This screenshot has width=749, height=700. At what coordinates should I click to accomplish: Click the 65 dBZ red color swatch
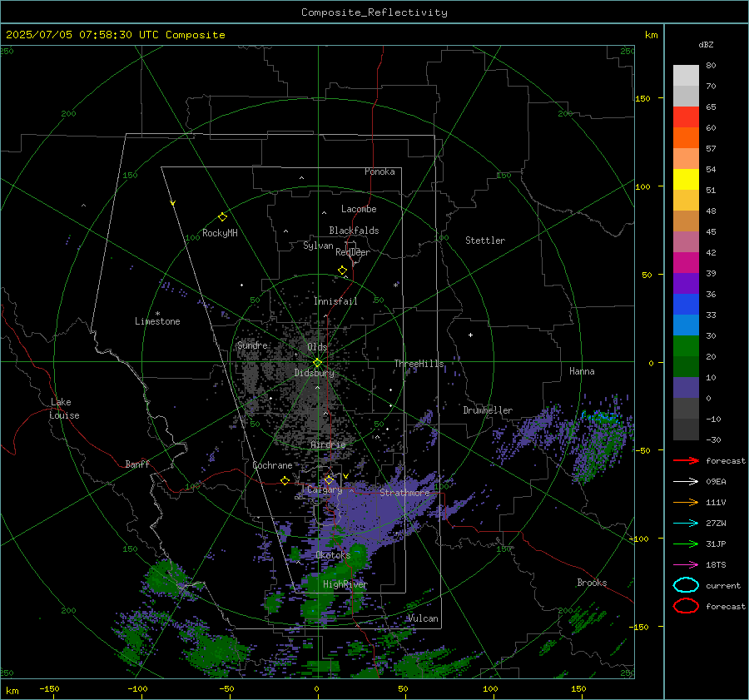[686, 117]
